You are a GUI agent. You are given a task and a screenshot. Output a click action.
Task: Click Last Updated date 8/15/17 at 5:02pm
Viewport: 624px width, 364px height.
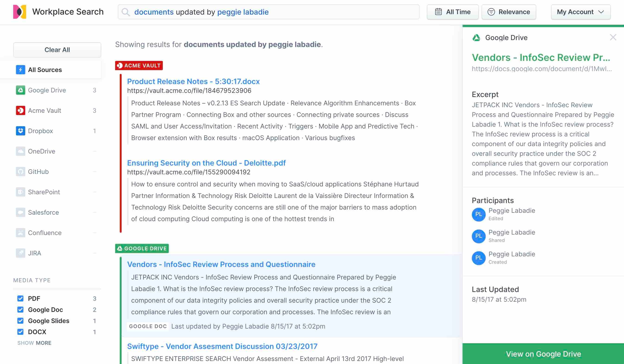pos(499,300)
